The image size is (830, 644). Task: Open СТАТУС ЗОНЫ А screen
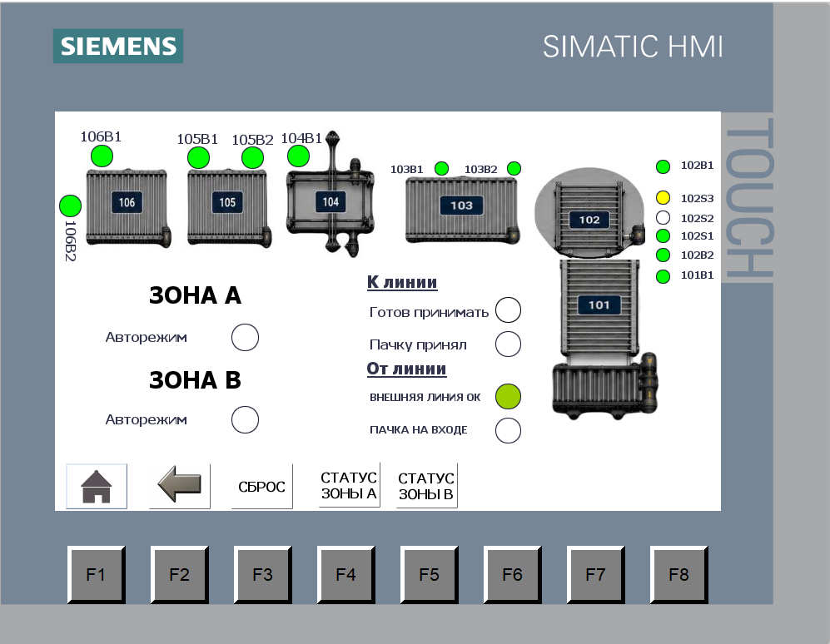point(350,485)
